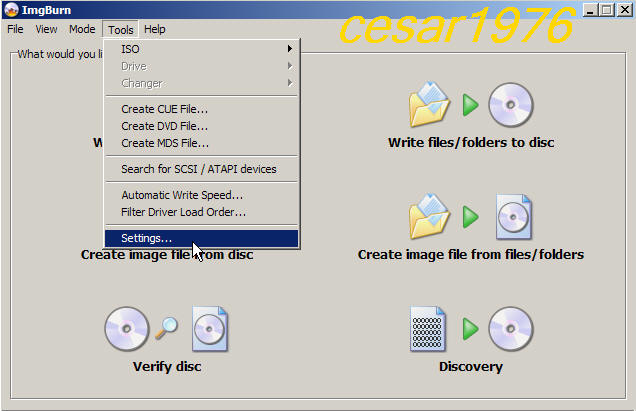This screenshot has height=411, width=636.
Task: Open the Mode menu
Action: click(x=82, y=29)
